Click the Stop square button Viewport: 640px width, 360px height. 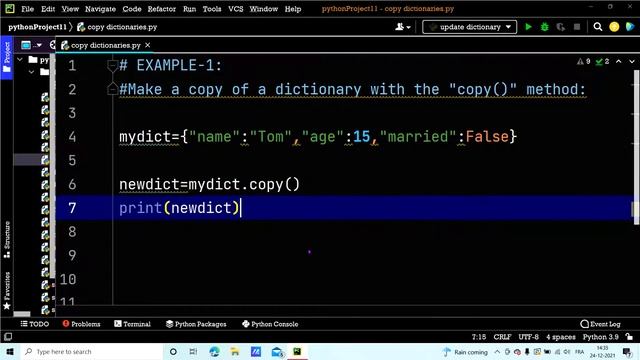pos(577,27)
